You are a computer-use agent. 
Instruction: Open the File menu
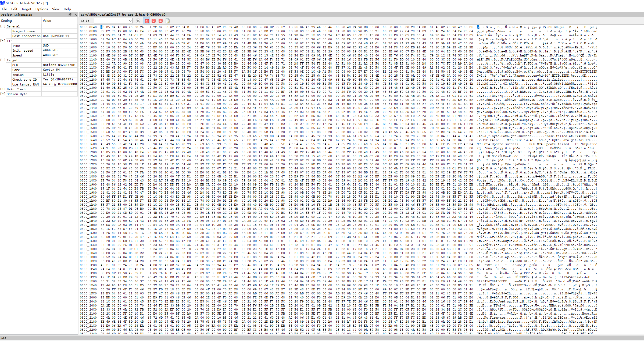point(4,9)
